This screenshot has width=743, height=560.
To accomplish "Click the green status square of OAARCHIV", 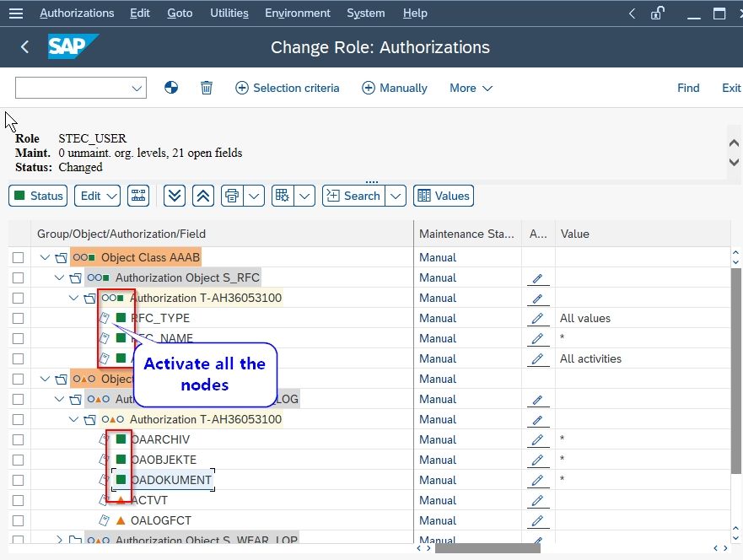I will click(x=121, y=439).
